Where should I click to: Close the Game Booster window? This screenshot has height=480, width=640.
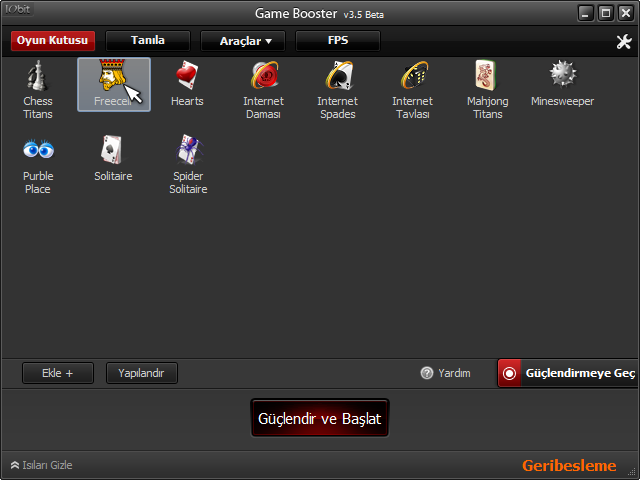pos(626,13)
